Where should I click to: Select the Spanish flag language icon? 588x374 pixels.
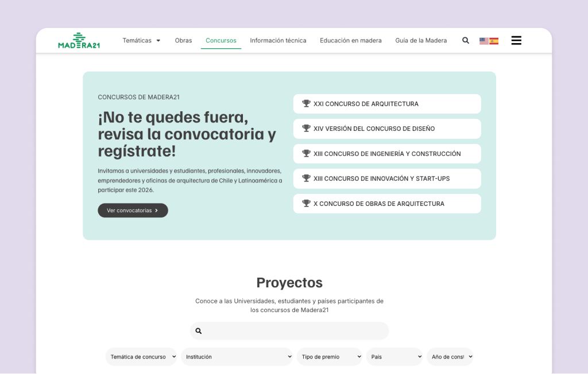pos(494,41)
